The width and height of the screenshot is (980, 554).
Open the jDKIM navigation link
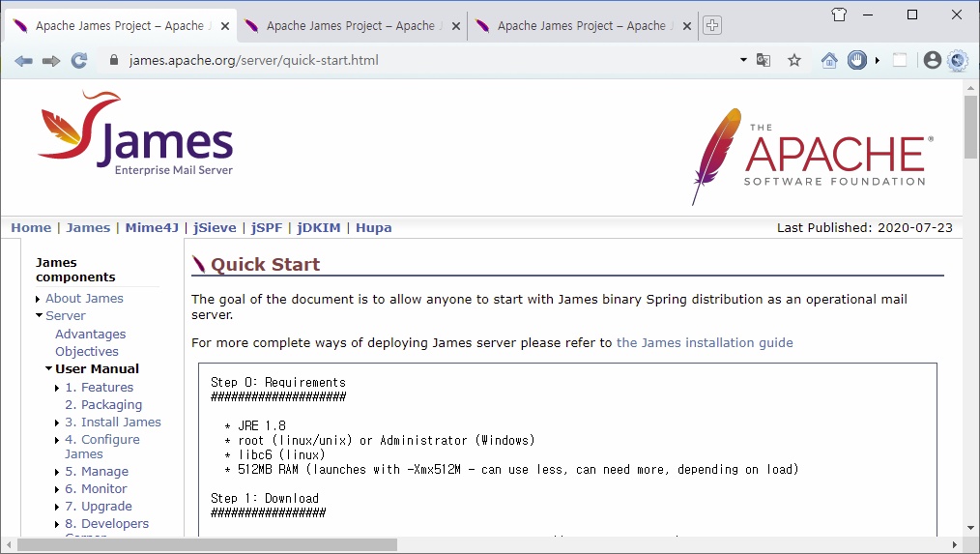(319, 227)
